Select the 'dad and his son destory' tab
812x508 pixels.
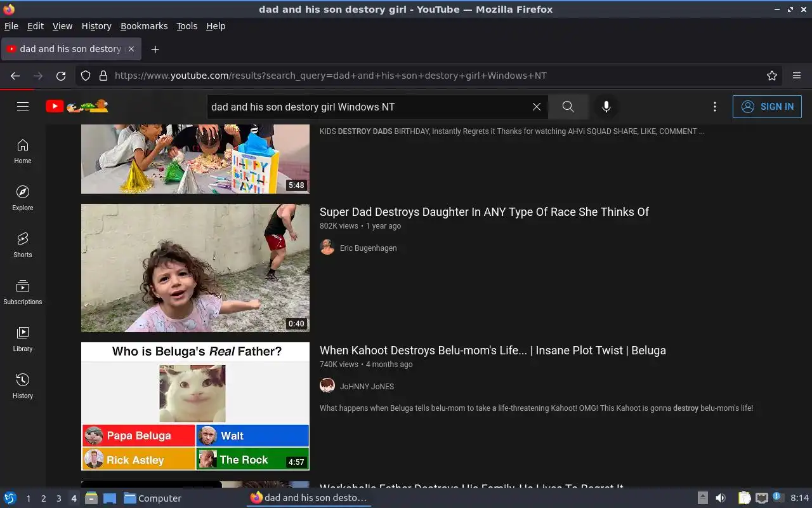pyautogui.click(x=71, y=49)
